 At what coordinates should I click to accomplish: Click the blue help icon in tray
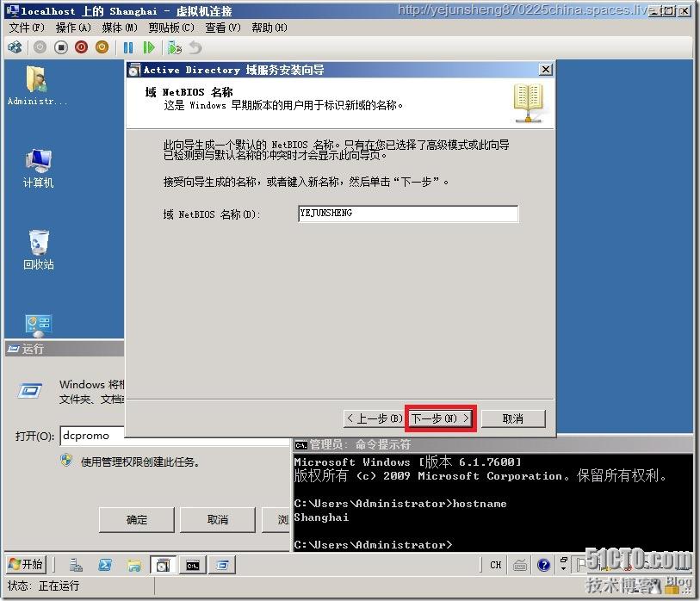[543, 565]
